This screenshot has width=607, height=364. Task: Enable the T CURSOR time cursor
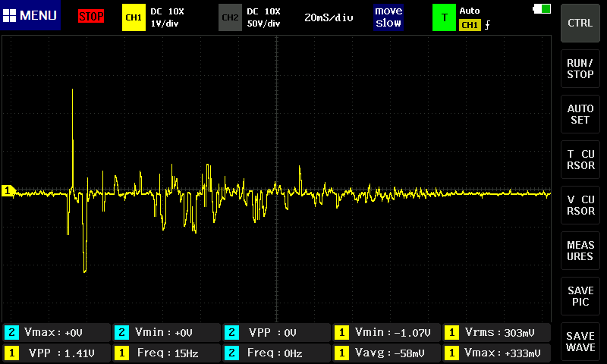580,160
